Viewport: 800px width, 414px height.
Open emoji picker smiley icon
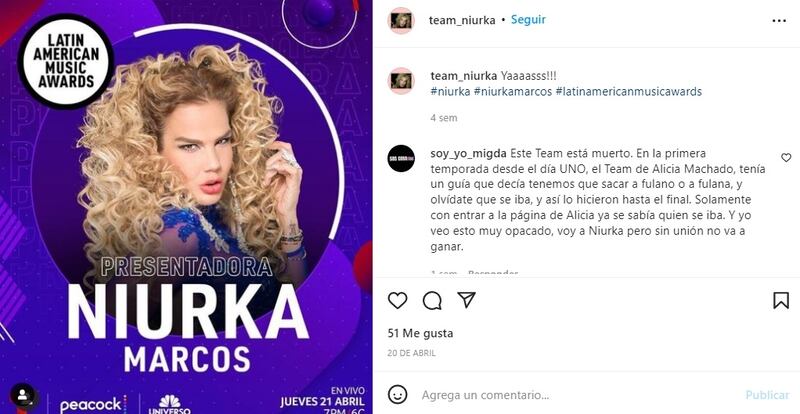[397, 395]
